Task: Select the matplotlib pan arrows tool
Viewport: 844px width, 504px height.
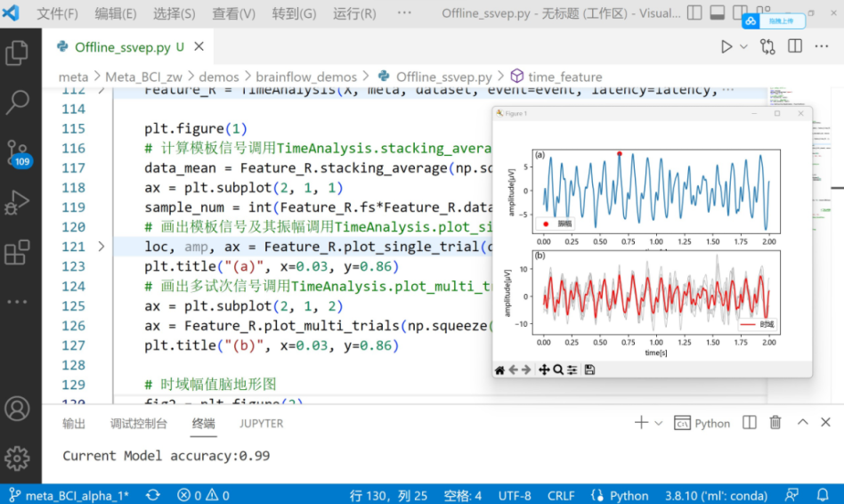Action: point(543,370)
